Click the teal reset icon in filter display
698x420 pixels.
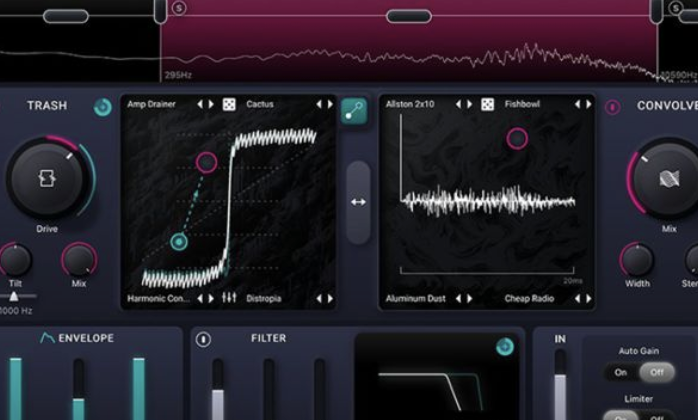[505, 347]
